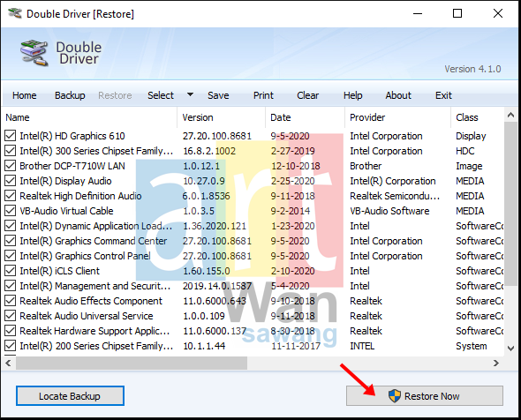
Task: Click the HDC class cell
Action: coord(465,151)
